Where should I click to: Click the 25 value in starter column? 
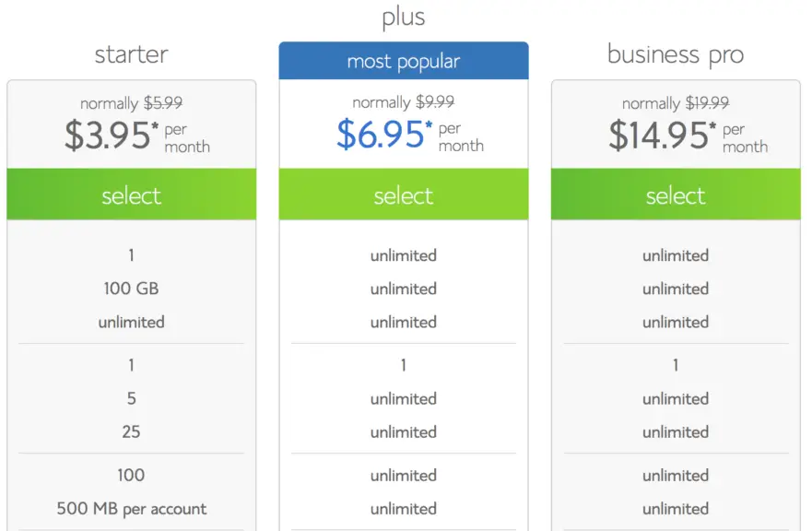(x=132, y=431)
